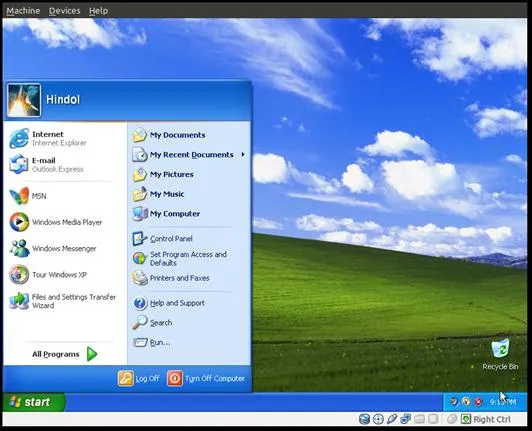Open the VirtualBox Help menu
The image size is (532, 431).
(x=98, y=11)
